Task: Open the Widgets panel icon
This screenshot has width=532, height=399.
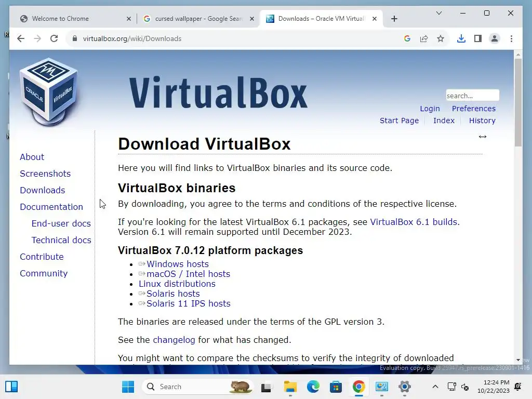Action: pos(11,387)
